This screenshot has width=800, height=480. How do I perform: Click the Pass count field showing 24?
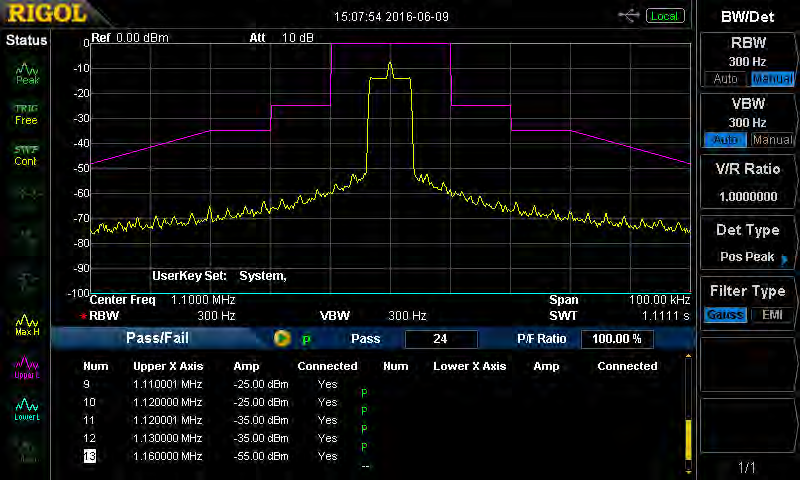coord(441,339)
